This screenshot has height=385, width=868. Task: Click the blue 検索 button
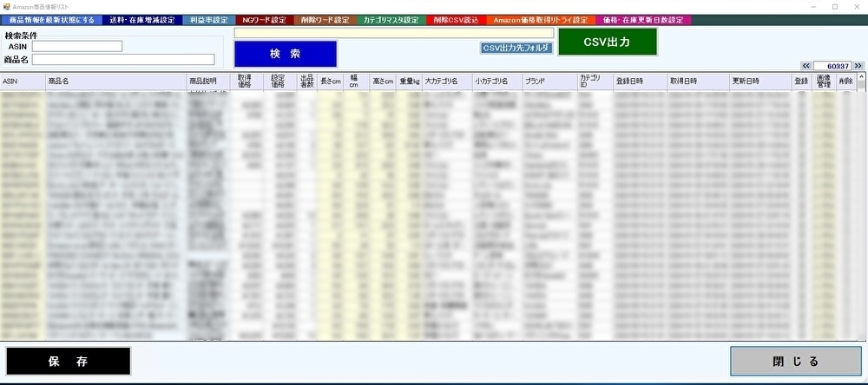(285, 54)
